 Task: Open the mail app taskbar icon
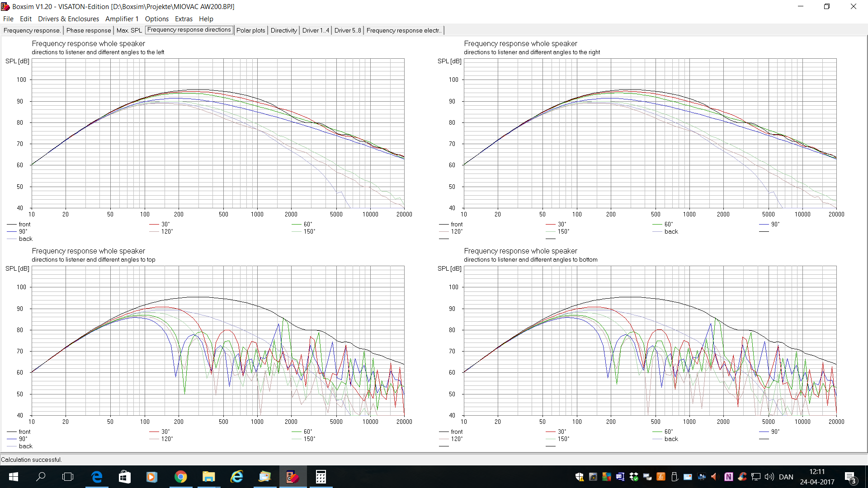(x=264, y=477)
